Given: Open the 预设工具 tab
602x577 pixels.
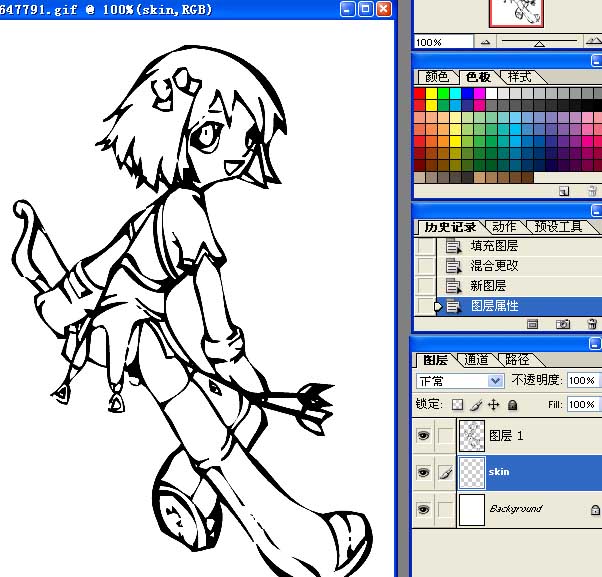Looking at the screenshot, I should [558, 227].
